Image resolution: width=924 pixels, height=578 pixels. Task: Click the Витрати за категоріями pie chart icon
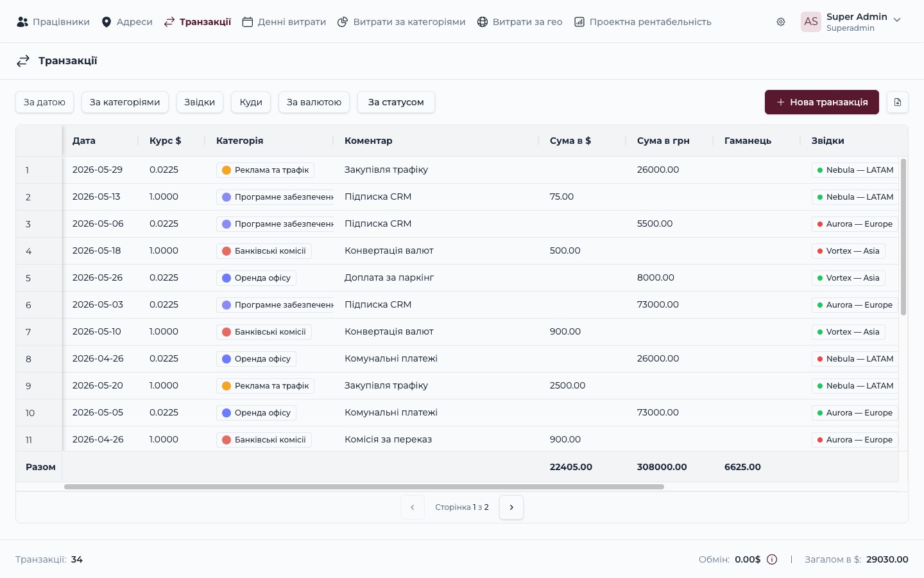(343, 22)
